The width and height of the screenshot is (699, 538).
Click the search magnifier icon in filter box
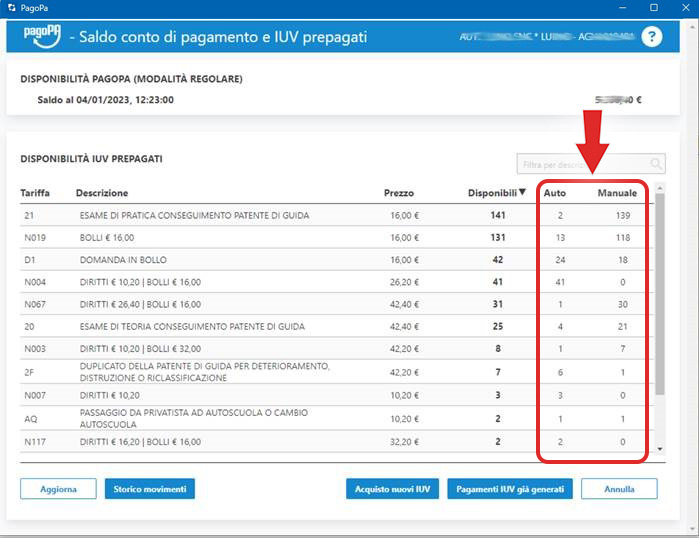pyautogui.click(x=656, y=164)
